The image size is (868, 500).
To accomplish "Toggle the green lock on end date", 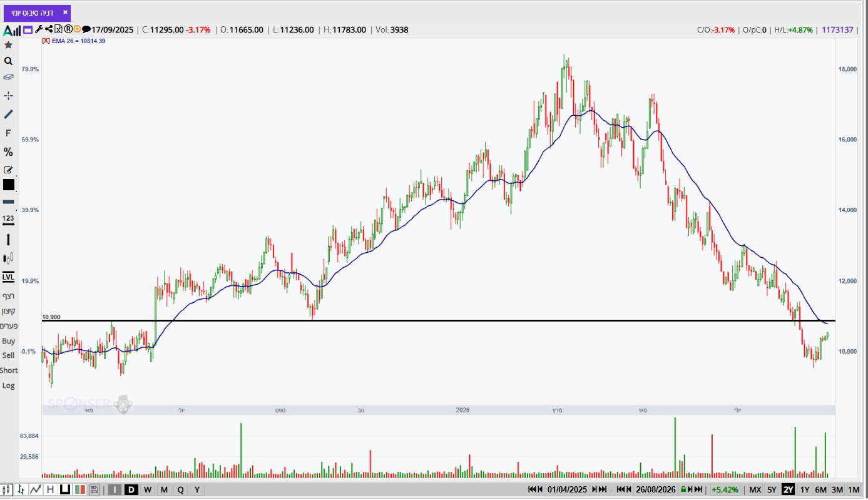I will (x=683, y=489).
